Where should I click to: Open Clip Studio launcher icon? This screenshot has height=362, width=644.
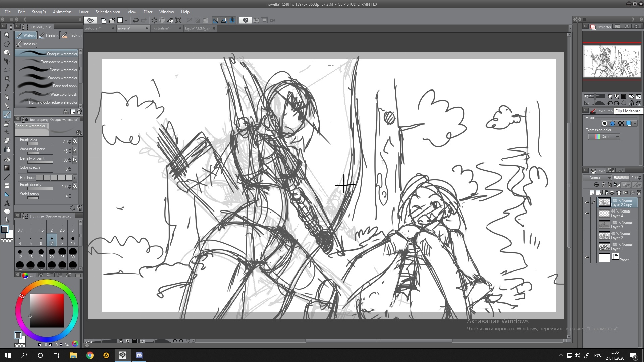(x=90, y=20)
